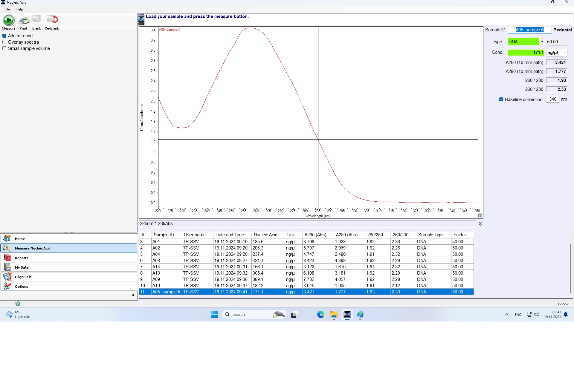
Task: Open the ng/µl concentration unit dropdown
Action: click(565, 53)
